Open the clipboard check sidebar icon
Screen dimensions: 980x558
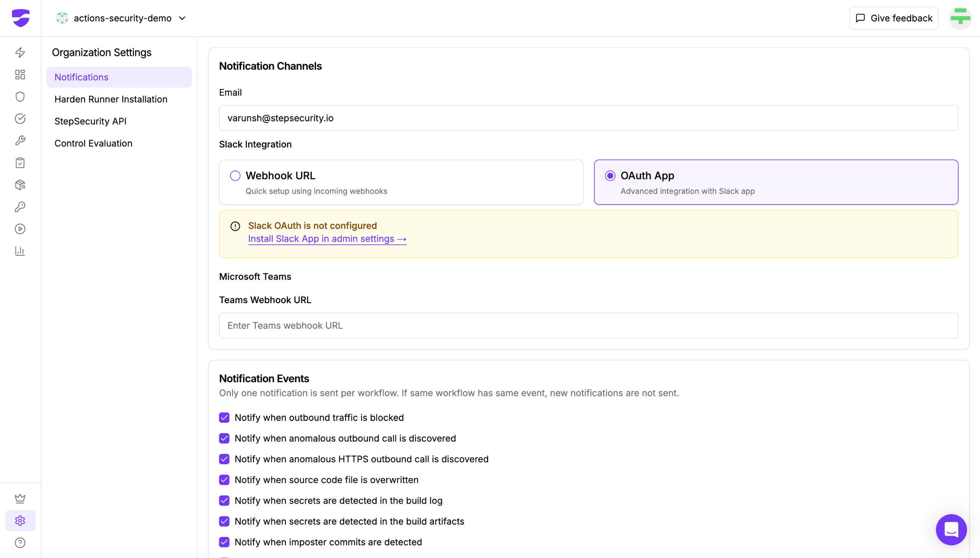click(x=20, y=163)
